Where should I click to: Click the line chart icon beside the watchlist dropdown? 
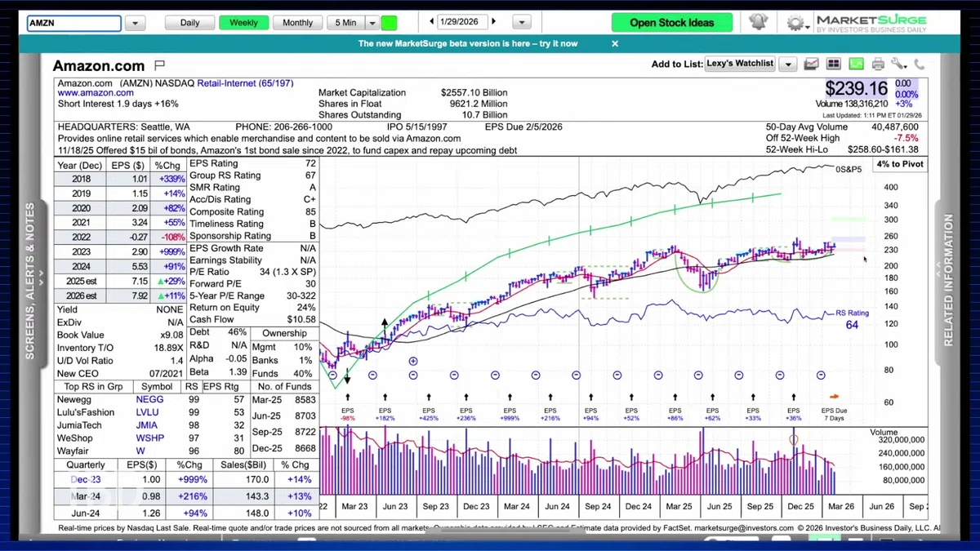tap(811, 64)
